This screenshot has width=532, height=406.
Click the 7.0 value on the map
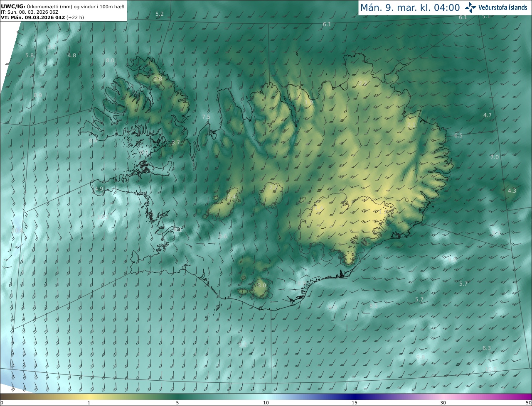[x=495, y=157]
